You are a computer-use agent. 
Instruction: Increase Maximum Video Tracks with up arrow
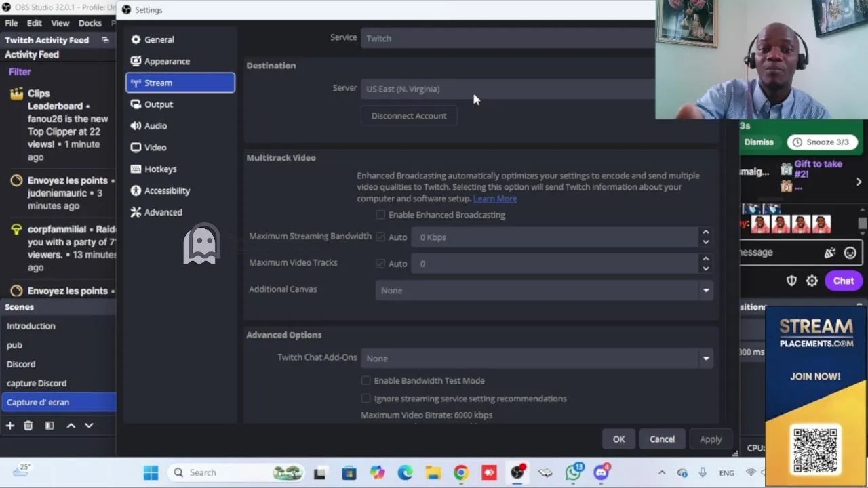706,259
